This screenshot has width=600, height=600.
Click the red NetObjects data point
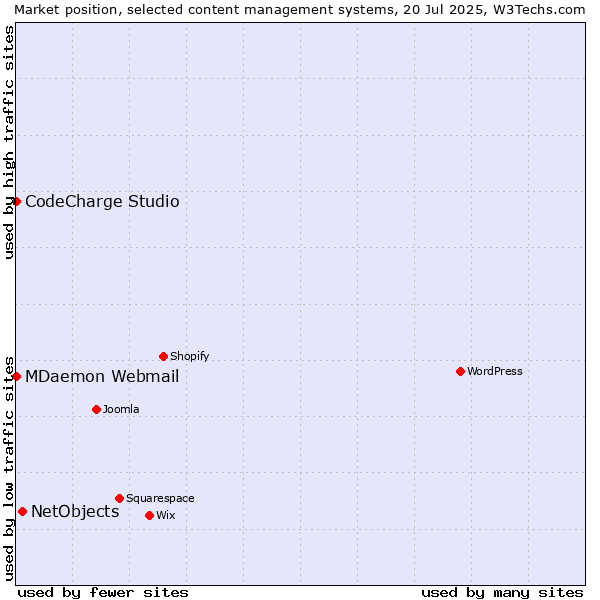tap(23, 512)
